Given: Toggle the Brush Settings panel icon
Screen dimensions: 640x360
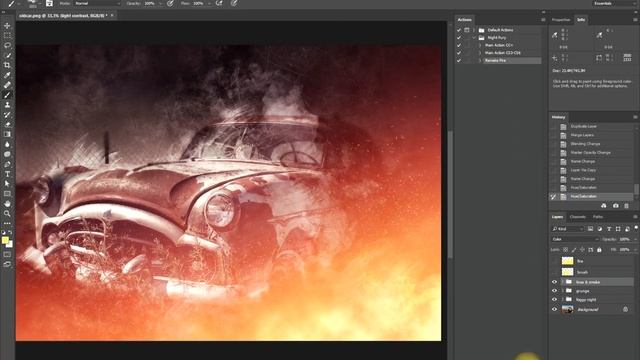Looking at the screenshot, I should point(49,3).
